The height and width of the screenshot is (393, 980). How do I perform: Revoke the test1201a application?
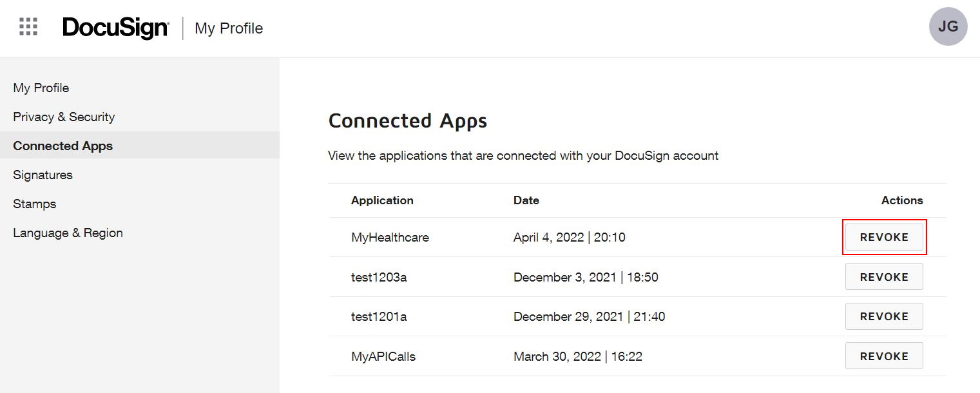tap(884, 316)
